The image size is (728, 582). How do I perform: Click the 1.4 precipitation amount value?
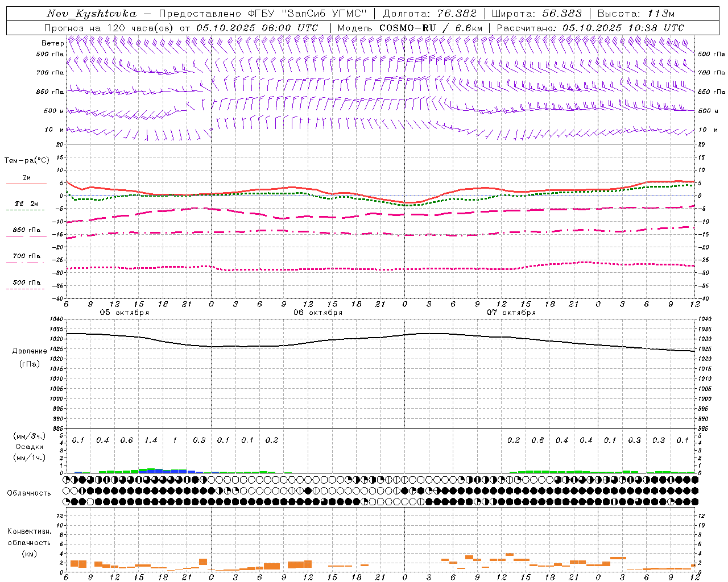coord(151,440)
